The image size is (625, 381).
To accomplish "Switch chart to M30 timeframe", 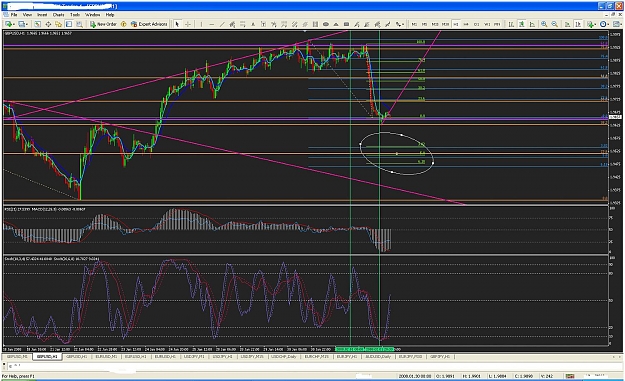I will coord(445,24).
